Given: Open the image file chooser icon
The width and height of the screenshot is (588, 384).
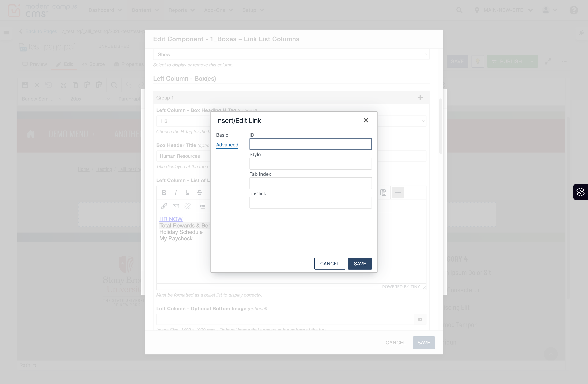Looking at the screenshot, I should click(x=420, y=319).
